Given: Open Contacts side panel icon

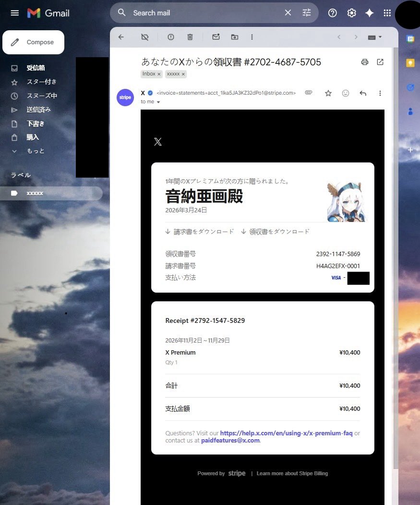Looking at the screenshot, I should point(410,111).
